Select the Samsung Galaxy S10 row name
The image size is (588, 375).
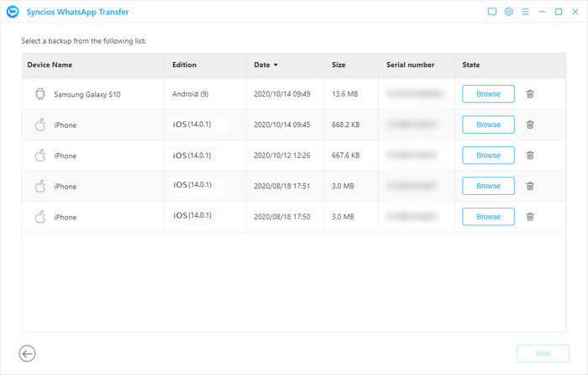[x=87, y=94]
